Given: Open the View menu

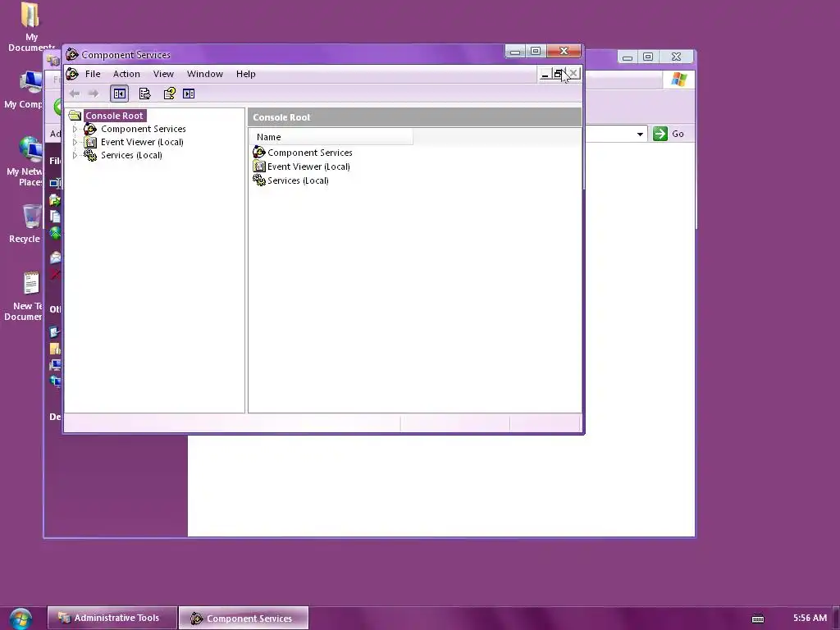Looking at the screenshot, I should click(163, 74).
